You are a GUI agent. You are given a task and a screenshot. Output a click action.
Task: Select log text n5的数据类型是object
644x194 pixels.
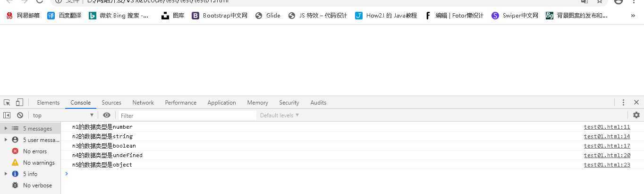102,165
